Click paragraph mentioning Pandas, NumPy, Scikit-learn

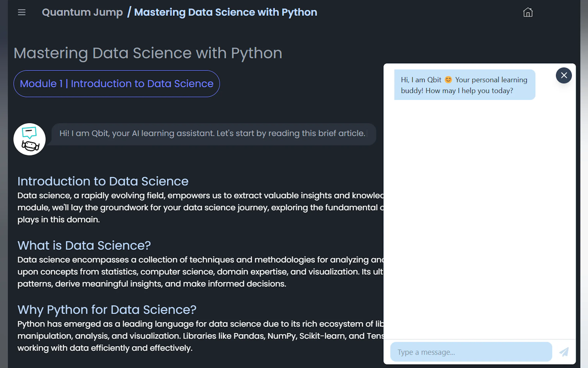pyautogui.click(x=194, y=336)
